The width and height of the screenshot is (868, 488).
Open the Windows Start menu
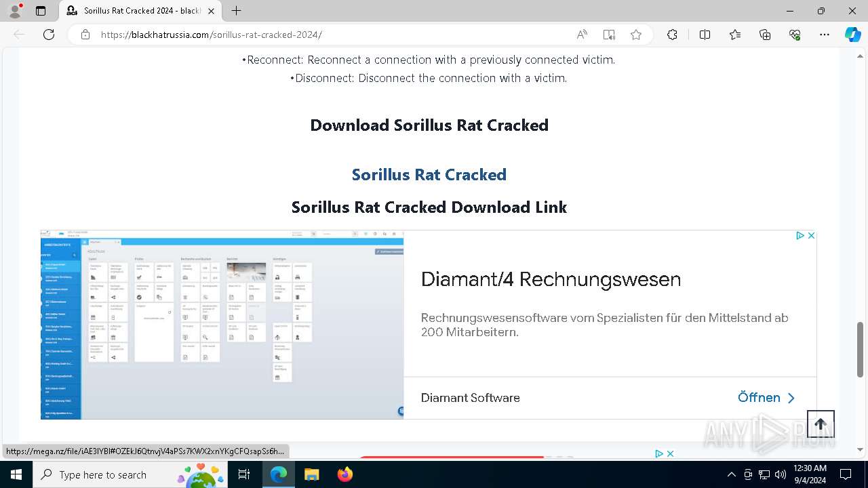tap(16, 474)
